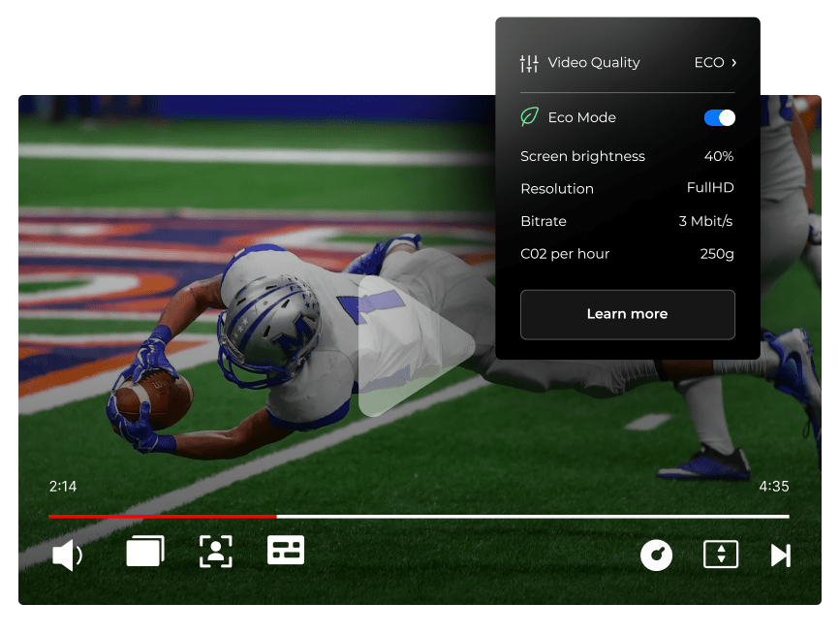Skip to the next video
Screen dimensions: 840x635
(x=780, y=555)
